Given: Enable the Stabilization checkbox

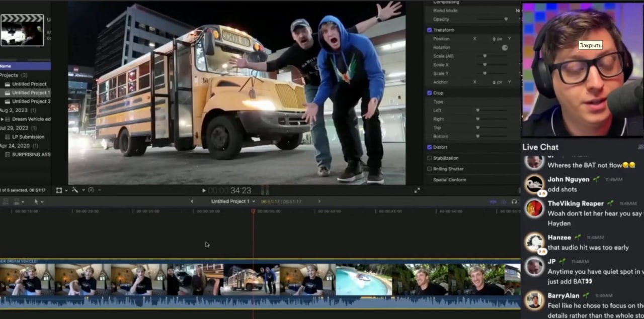Looking at the screenshot, I should click(x=429, y=158).
